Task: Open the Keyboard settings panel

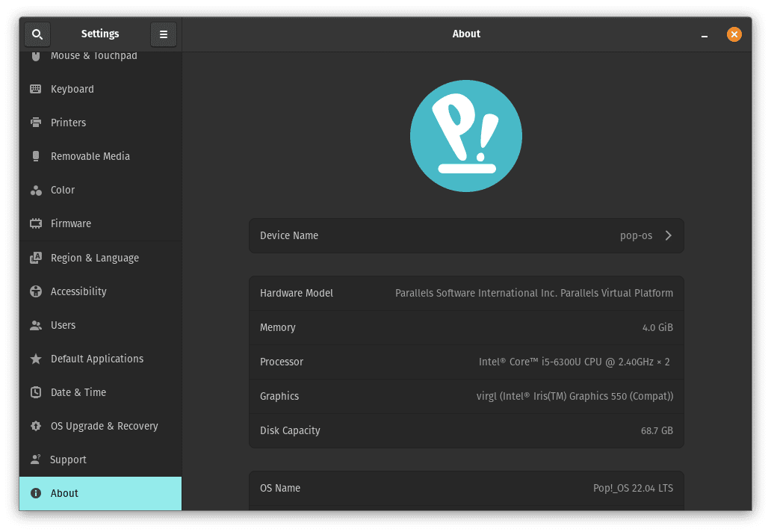Action: [100, 89]
